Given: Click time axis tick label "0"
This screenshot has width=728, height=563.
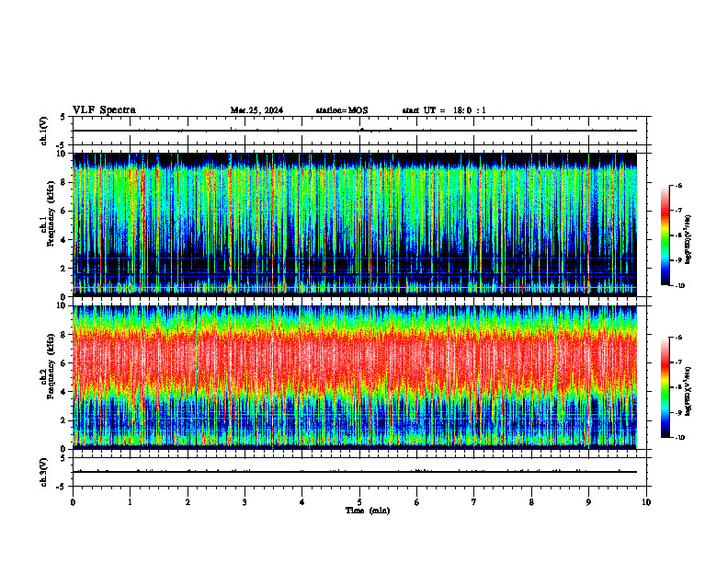Looking at the screenshot, I should [x=73, y=502].
